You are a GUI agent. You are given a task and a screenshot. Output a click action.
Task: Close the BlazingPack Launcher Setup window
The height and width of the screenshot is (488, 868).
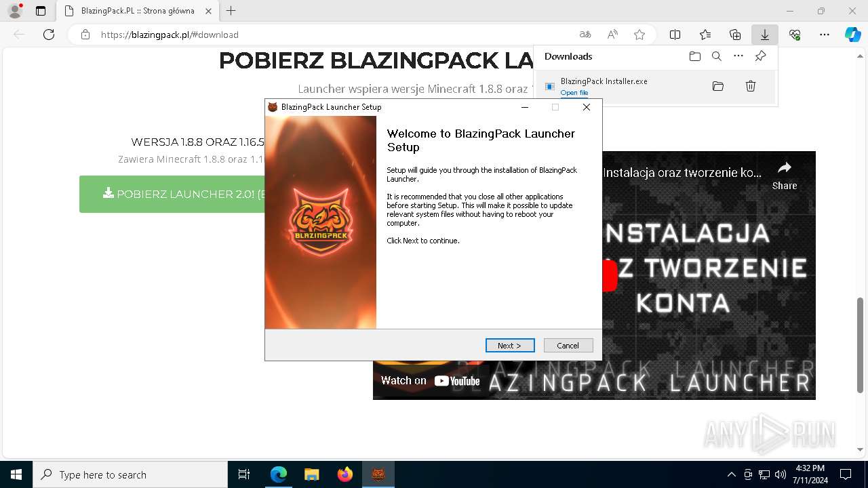(x=587, y=107)
